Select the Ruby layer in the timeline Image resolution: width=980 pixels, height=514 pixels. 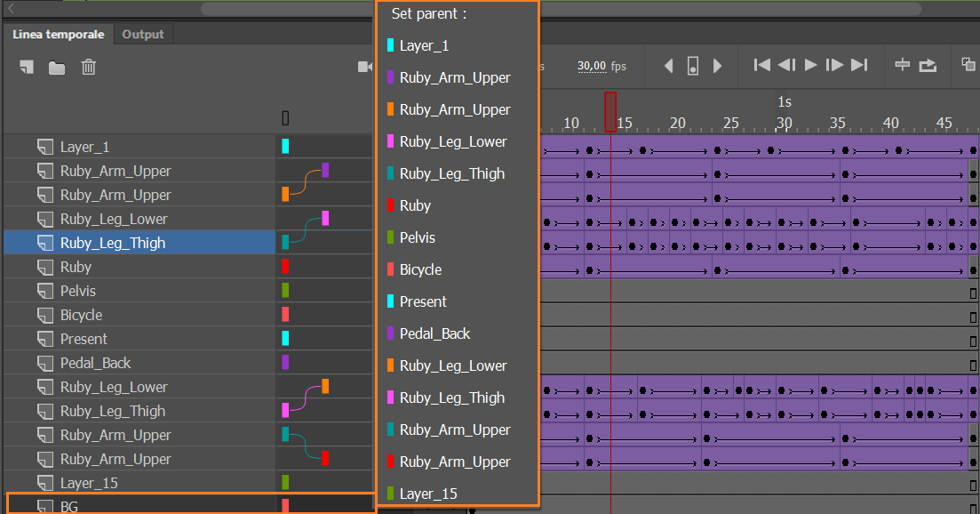(x=76, y=267)
